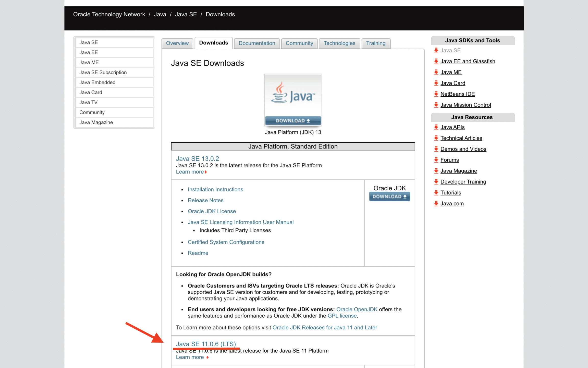Click the red download icon beside Tutorials
The width and height of the screenshot is (588, 368).
coord(436,193)
